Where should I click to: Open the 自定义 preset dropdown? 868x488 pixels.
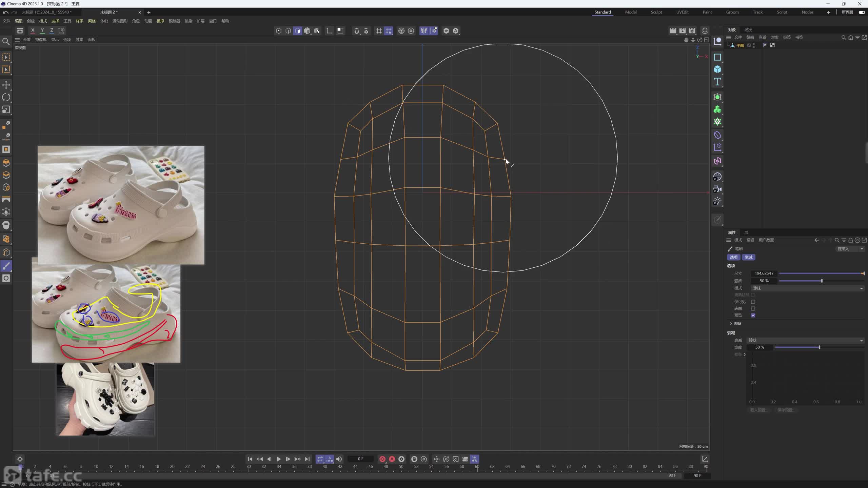click(x=850, y=249)
